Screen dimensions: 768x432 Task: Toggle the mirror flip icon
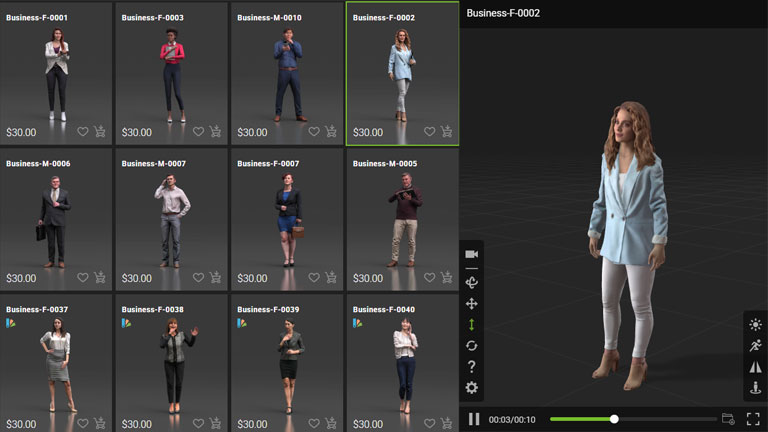(x=755, y=367)
